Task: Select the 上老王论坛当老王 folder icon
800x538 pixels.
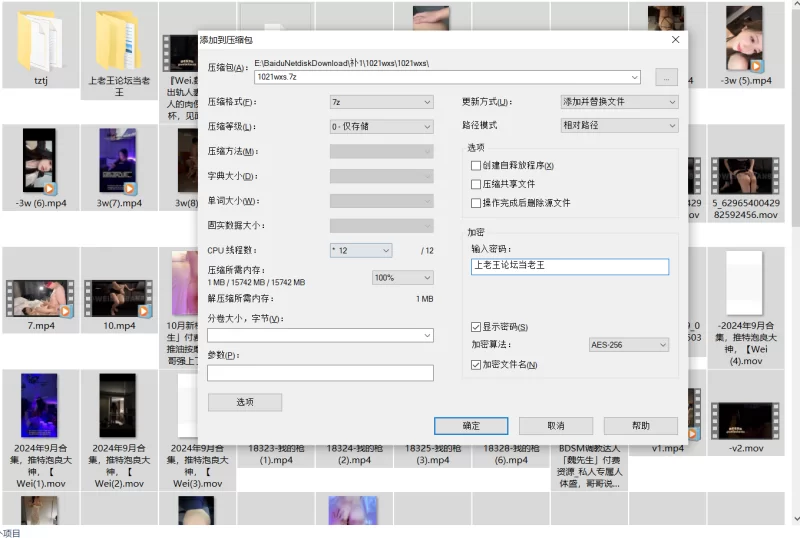Action: 118,40
